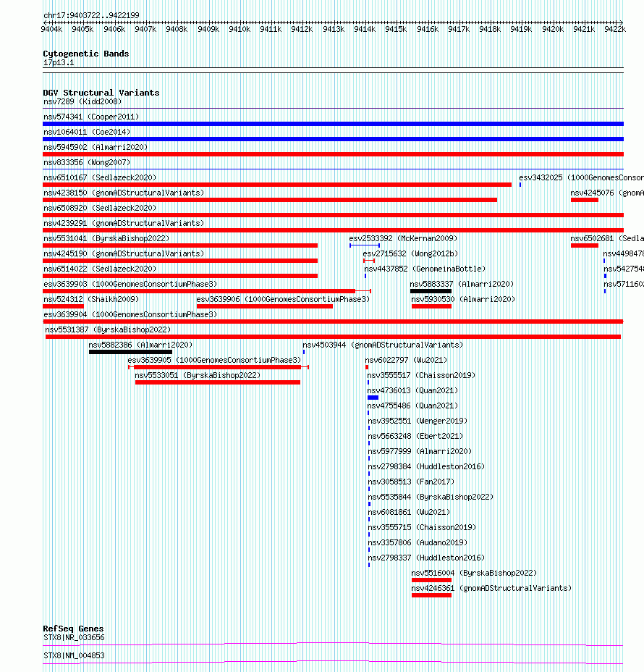Click nsv524312 (Shaikh2009) variant
The image size is (644, 672).
91,299
